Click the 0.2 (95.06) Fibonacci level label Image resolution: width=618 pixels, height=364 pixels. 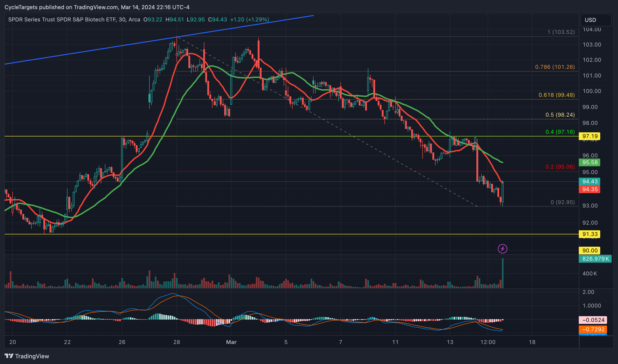coord(560,167)
